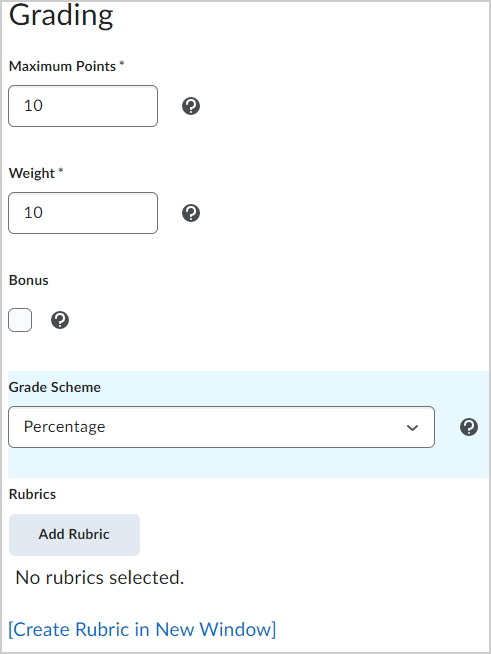Click the Grade Scheme label

55,387
